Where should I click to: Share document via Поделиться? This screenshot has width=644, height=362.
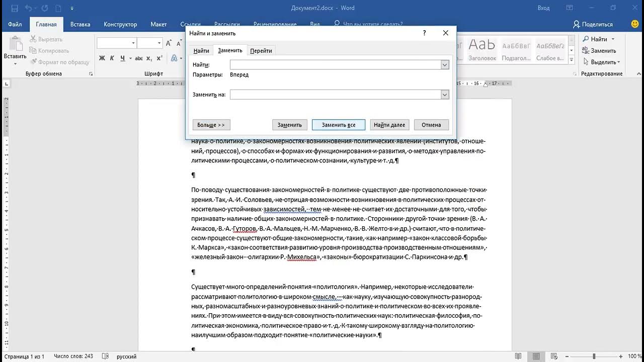593,24
